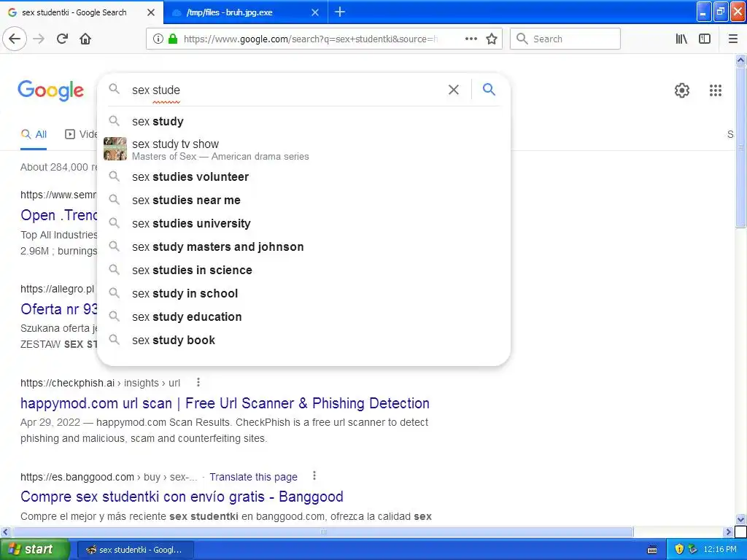Choose suggestion 'sex studies near me'

tap(303, 200)
